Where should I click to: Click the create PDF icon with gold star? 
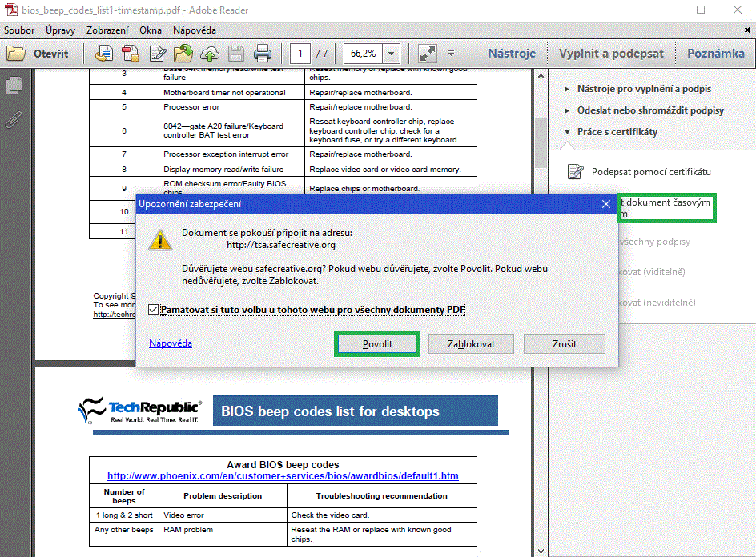(x=130, y=54)
